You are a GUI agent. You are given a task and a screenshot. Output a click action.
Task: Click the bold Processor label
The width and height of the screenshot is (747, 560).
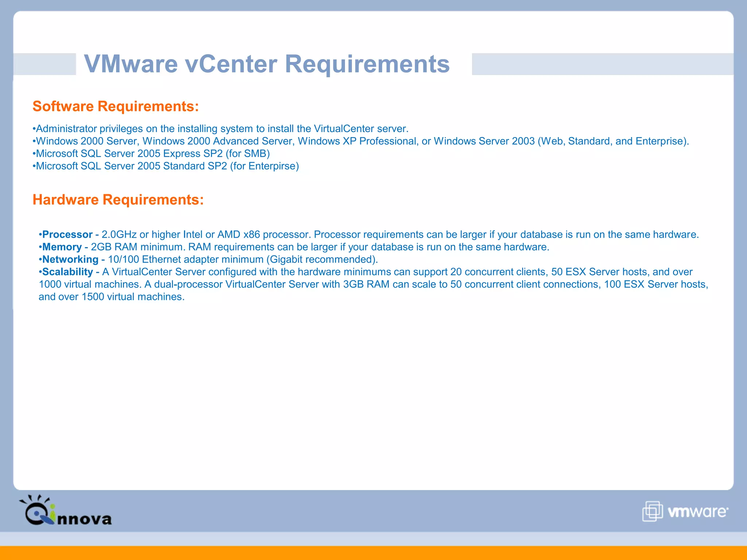67,234
